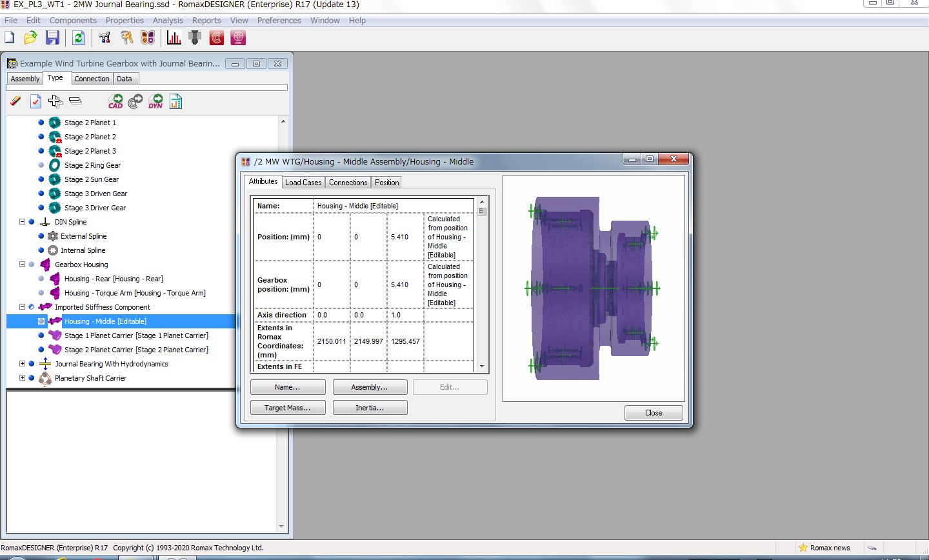Toggle the visibility dot for Housing - Rear
The width and height of the screenshot is (929, 560).
(41, 279)
